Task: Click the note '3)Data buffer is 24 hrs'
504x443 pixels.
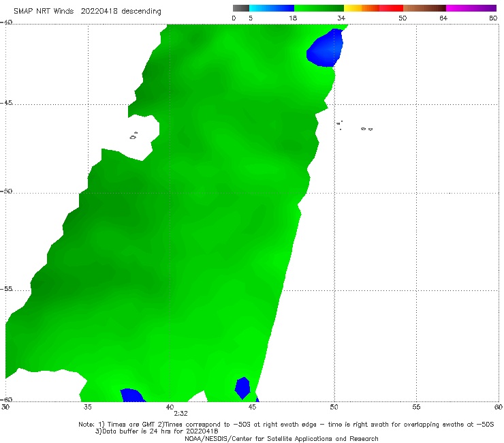Action: tap(157, 431)
